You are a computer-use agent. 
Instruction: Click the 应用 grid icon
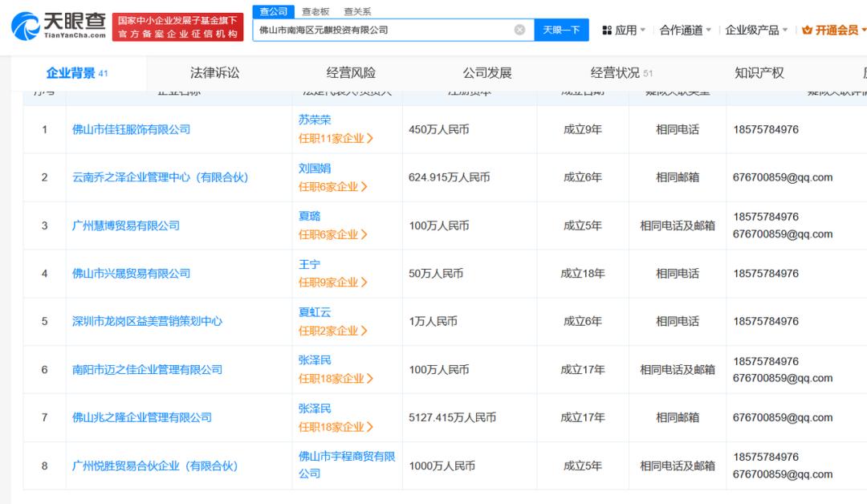606,30
